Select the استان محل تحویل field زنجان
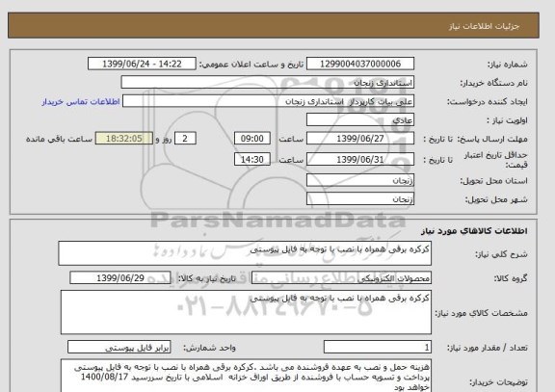Screen dimensions: 555x392 [360, 180]
